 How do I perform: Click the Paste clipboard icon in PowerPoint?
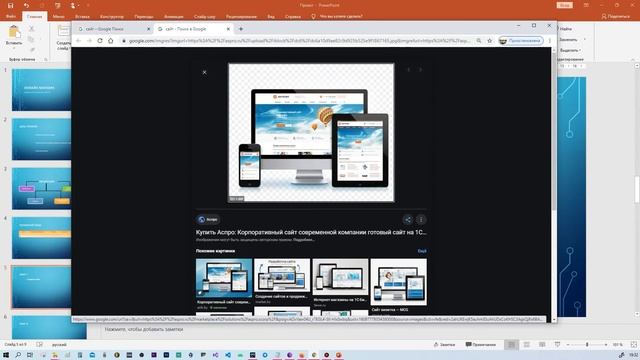[x=14, y=32]
